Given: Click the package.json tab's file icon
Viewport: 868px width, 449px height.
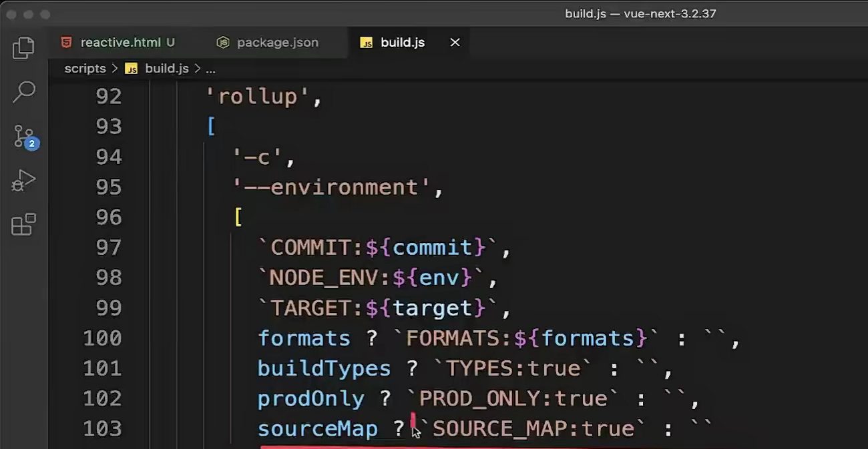Looking at the screenshot, I should click(x=223, y=43).
